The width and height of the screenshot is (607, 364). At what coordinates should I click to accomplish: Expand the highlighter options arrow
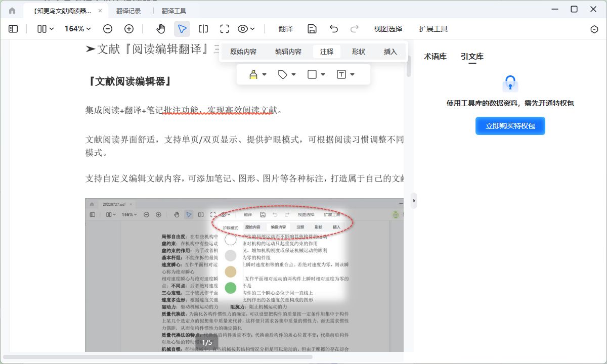click(264, 75)
